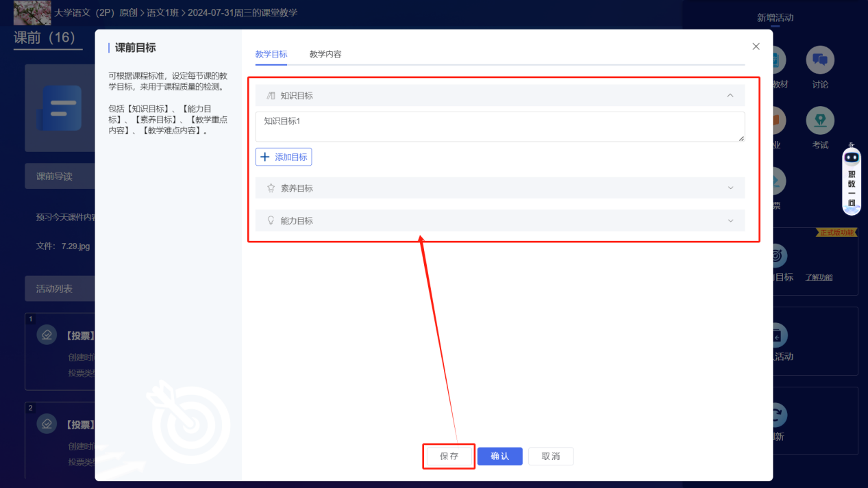Click the 取消 cancel button
The height and width of the screenshot is (488, 868).
click(x=550, y=457)
